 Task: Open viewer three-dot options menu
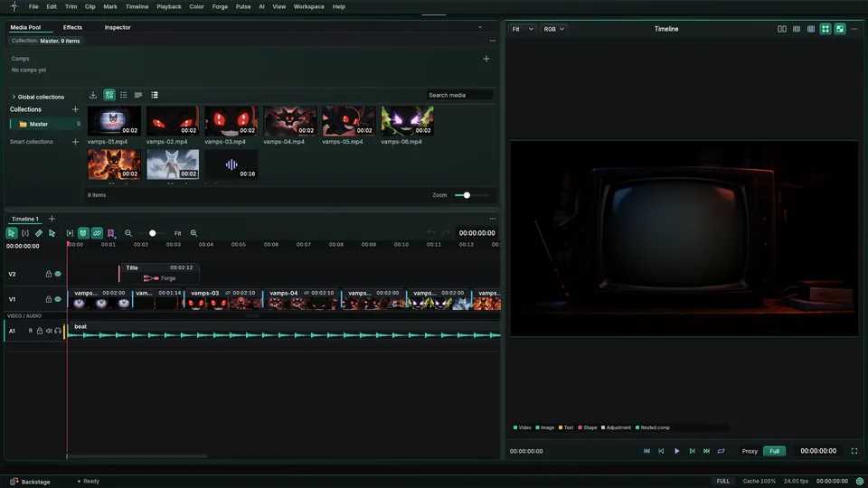[x=854, y=29]
